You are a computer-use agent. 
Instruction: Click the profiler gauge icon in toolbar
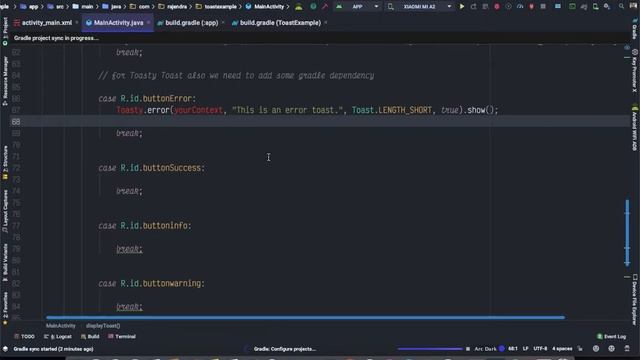point(520,7)
